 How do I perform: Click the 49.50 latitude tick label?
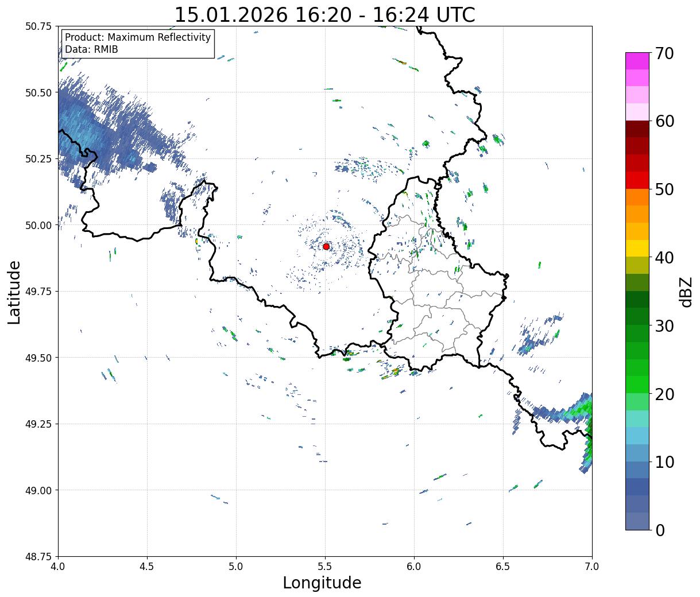pos(38,358)
